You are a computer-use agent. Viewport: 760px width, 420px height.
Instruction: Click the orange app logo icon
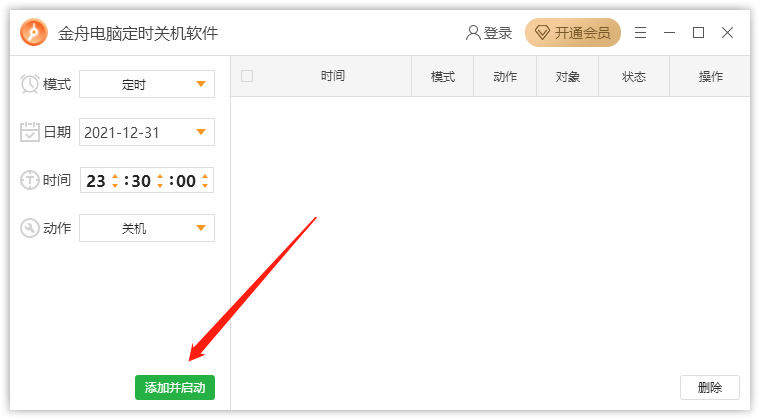tap(34, 32)
